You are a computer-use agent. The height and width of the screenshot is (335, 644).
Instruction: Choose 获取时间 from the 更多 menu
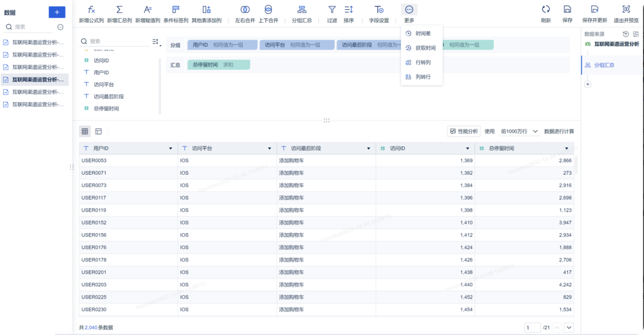coord(422,48)
